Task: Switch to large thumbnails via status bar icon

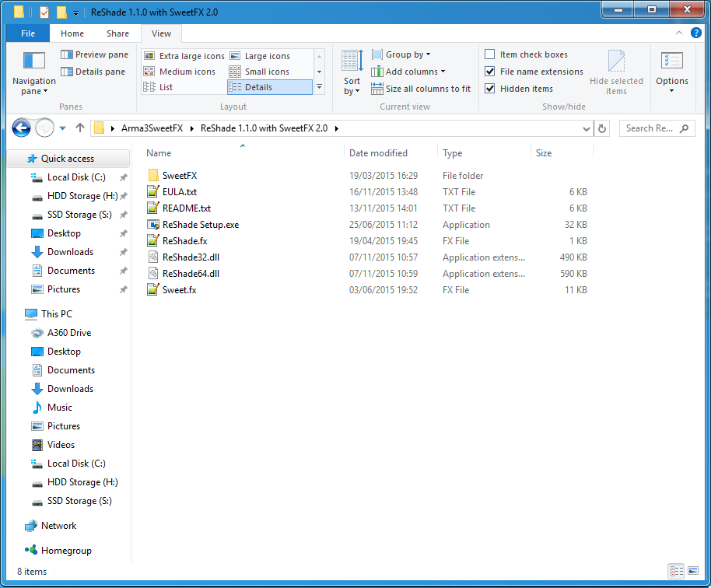Action: click(x=693, y=571)
